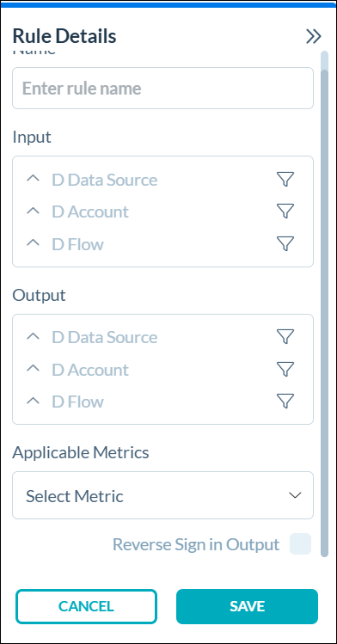Open filter for Output D Data Source
Screen dimensions: 337x644
[285, 336]
